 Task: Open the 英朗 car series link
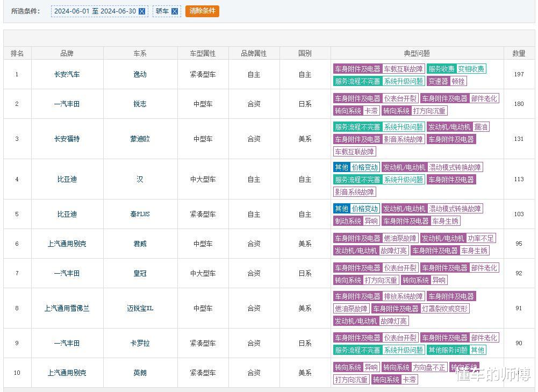140,373
